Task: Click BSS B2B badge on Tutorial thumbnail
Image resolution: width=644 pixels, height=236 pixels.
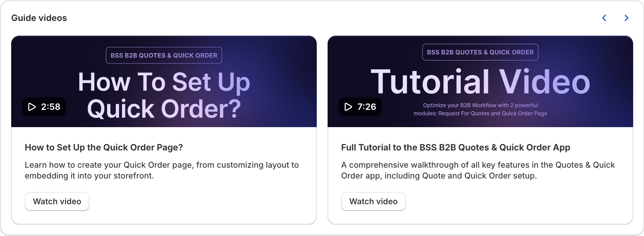Action: [x=480, y=52]
